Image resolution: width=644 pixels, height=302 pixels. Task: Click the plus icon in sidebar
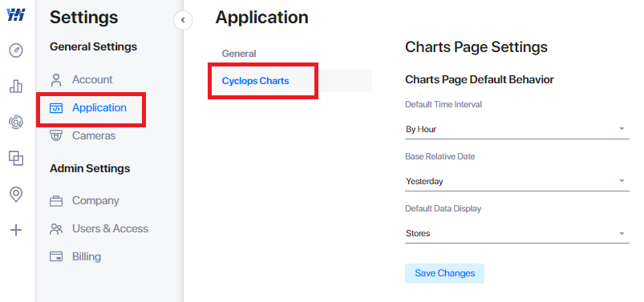pyautogui.click(x=16, y=230)
